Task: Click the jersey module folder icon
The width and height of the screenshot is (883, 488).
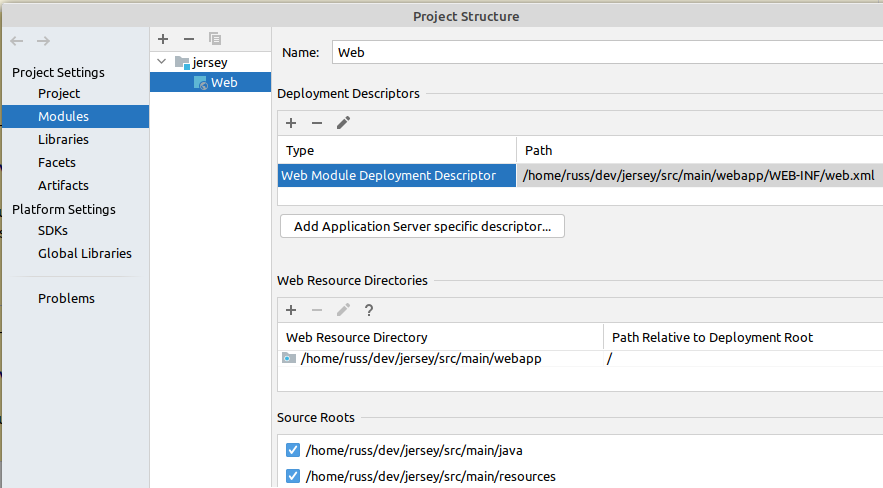Action: (182, 62)
